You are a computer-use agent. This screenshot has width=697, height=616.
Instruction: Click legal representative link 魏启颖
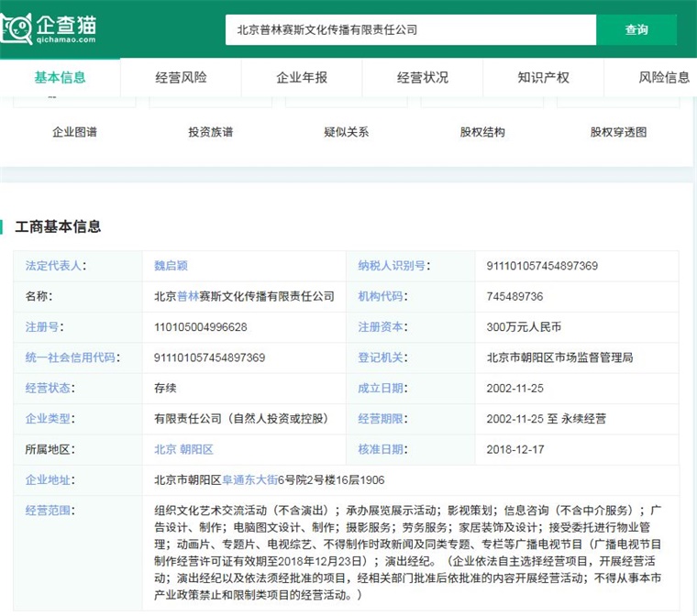pos(171,266)
